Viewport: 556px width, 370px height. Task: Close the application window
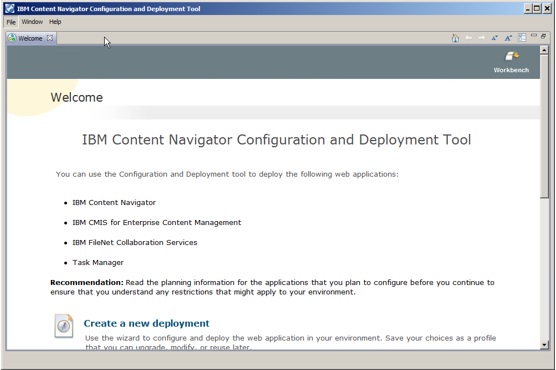[547, 9]
